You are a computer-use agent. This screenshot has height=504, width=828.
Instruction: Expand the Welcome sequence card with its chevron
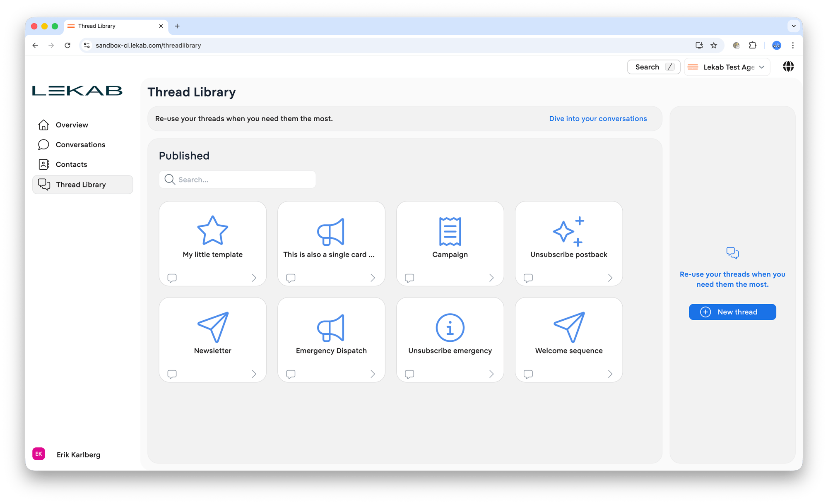(610, 374)
